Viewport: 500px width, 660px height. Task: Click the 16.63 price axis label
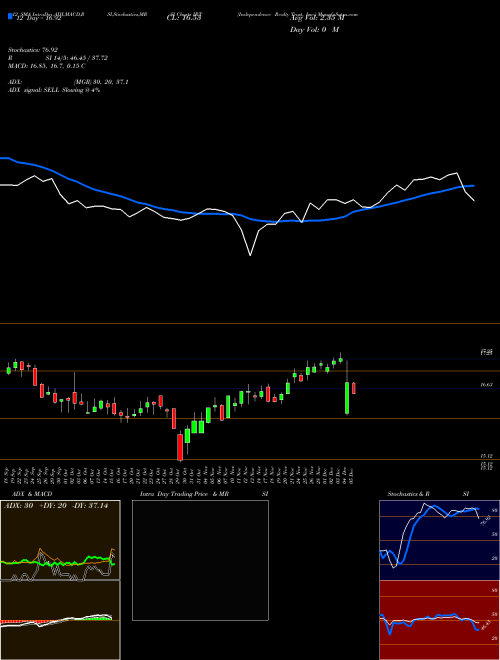point(486,385)
